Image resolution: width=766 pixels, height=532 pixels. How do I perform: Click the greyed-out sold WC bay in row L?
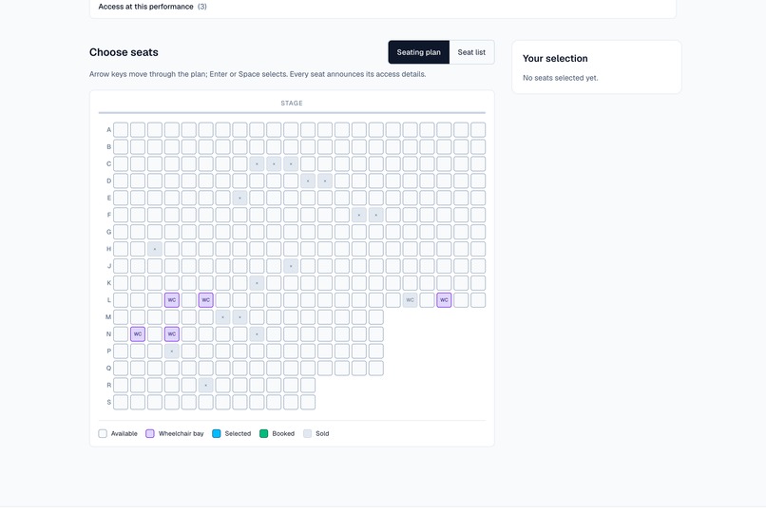click(410, 300)
